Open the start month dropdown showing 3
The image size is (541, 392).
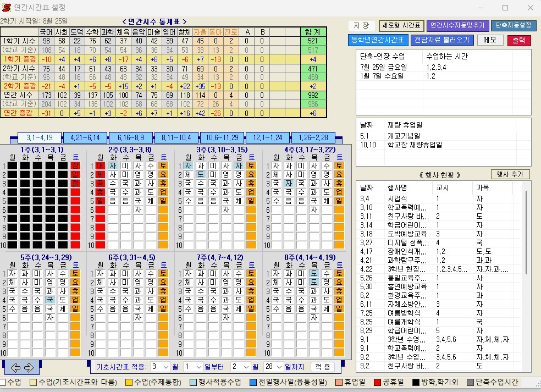coord(161,367)
